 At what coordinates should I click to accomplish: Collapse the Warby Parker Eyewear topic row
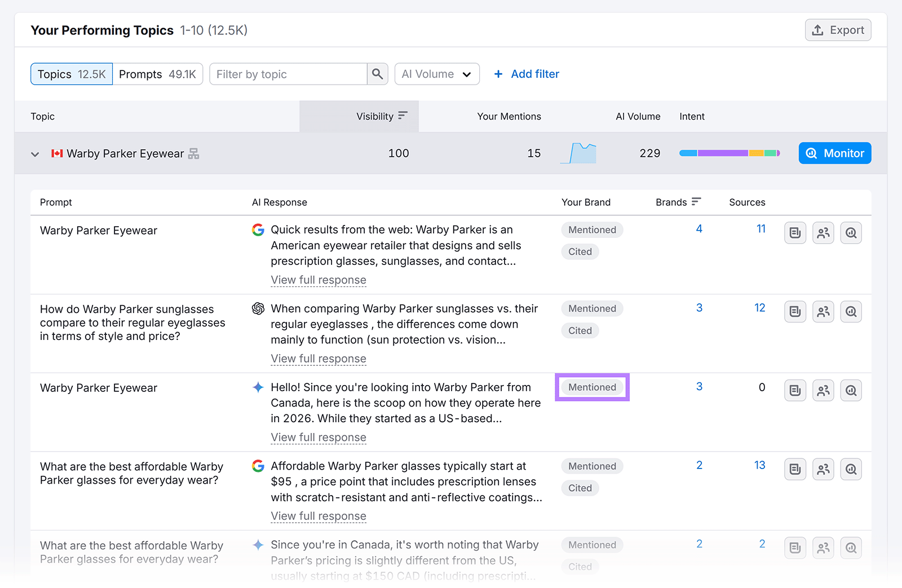35,154
